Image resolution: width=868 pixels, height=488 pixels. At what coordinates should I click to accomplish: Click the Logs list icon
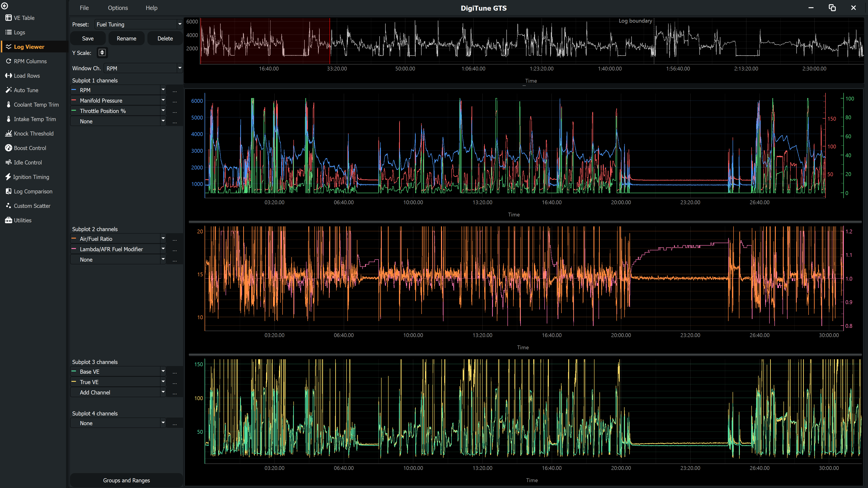8,32
